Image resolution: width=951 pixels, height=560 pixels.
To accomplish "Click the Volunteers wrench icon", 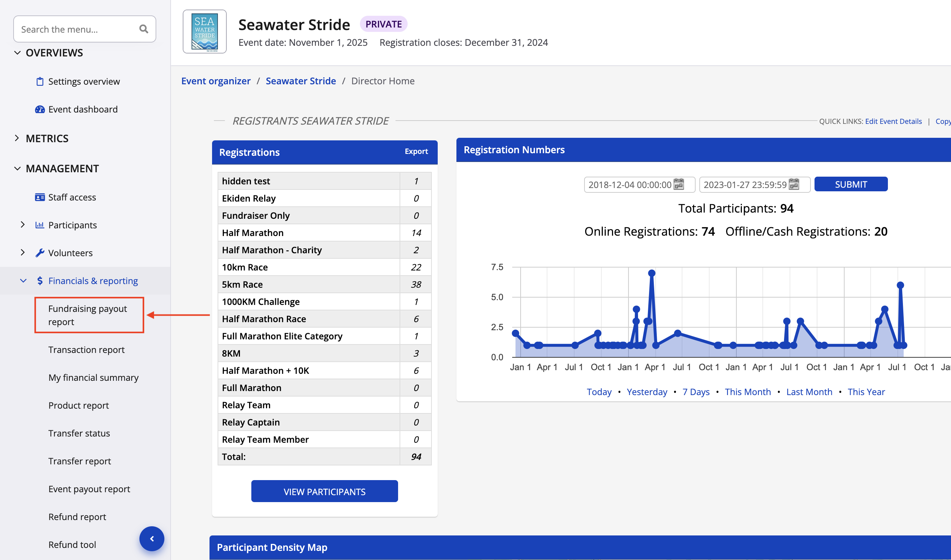I will pyautogui.click(x=40, y=253).
